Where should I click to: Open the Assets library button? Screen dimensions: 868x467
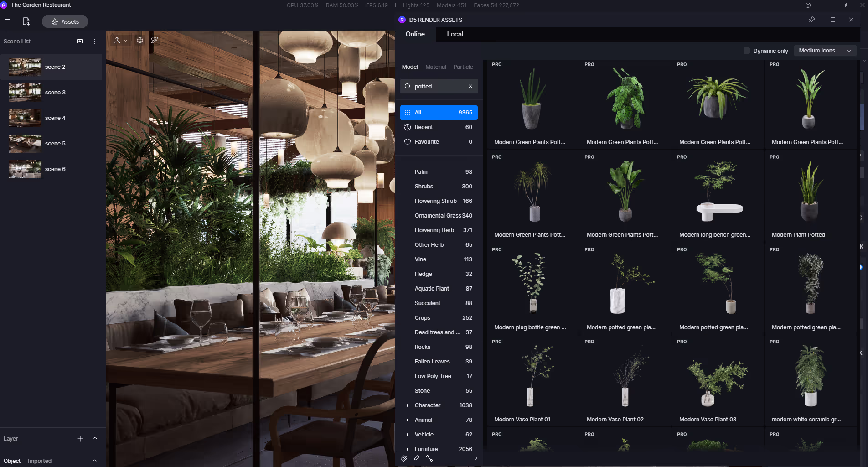[65, 21]
